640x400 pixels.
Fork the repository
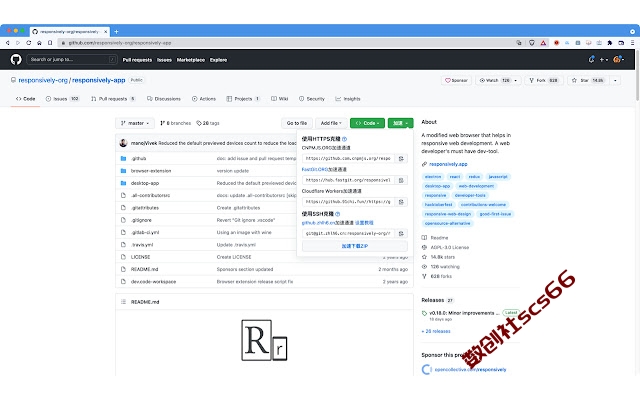[543, 80]
